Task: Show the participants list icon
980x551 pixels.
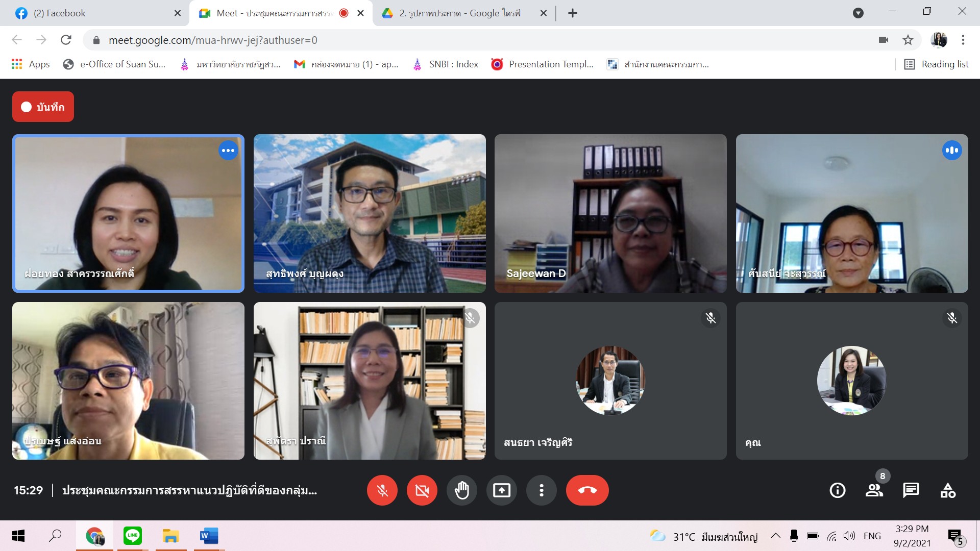Action: (x=874, y=490)
